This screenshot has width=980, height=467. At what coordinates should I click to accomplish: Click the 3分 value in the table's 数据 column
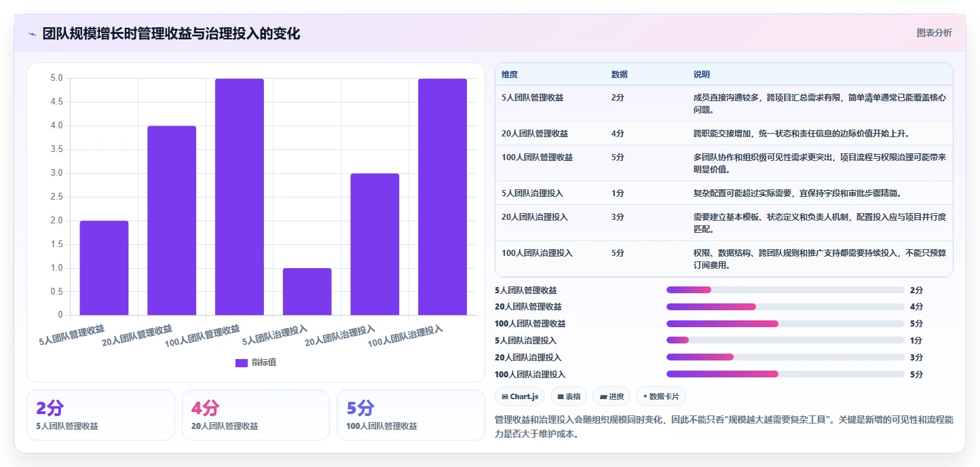pos(617,217)
